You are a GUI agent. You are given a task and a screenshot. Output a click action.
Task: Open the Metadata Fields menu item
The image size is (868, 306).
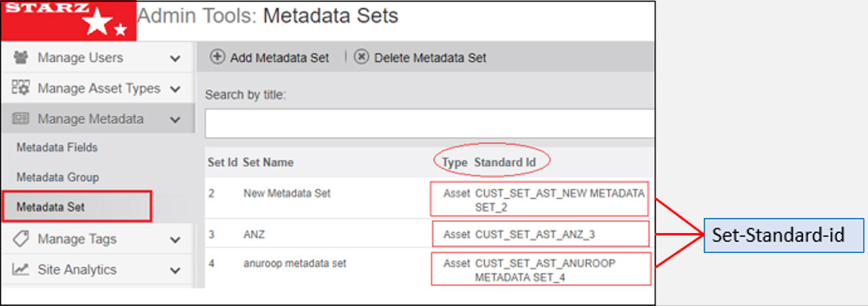(x=57, y=147)
